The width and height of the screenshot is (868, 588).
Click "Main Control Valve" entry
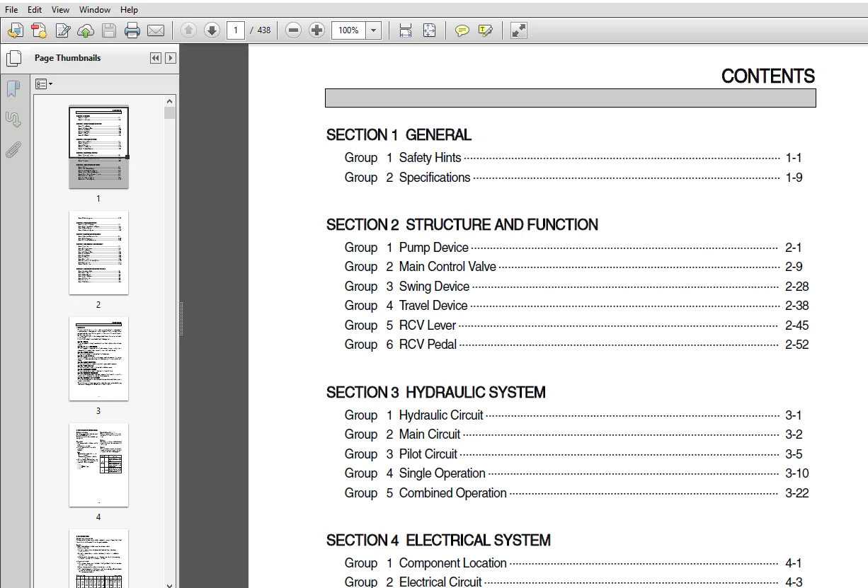[x=447, y=267]
